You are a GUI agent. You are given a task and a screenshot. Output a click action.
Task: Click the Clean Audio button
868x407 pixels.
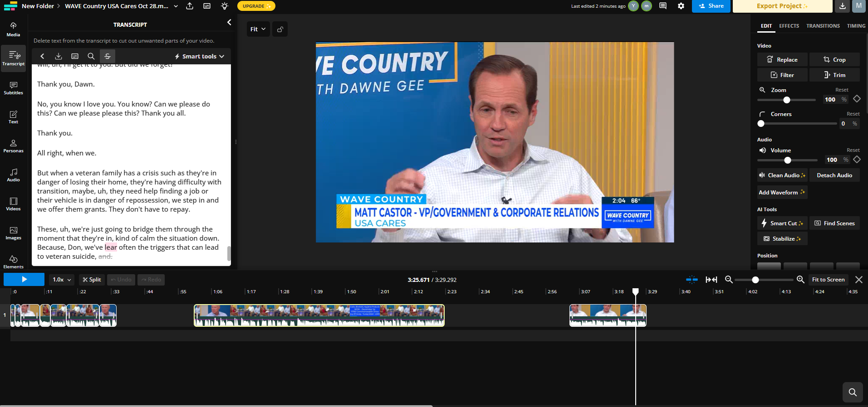tap(782, 175)
